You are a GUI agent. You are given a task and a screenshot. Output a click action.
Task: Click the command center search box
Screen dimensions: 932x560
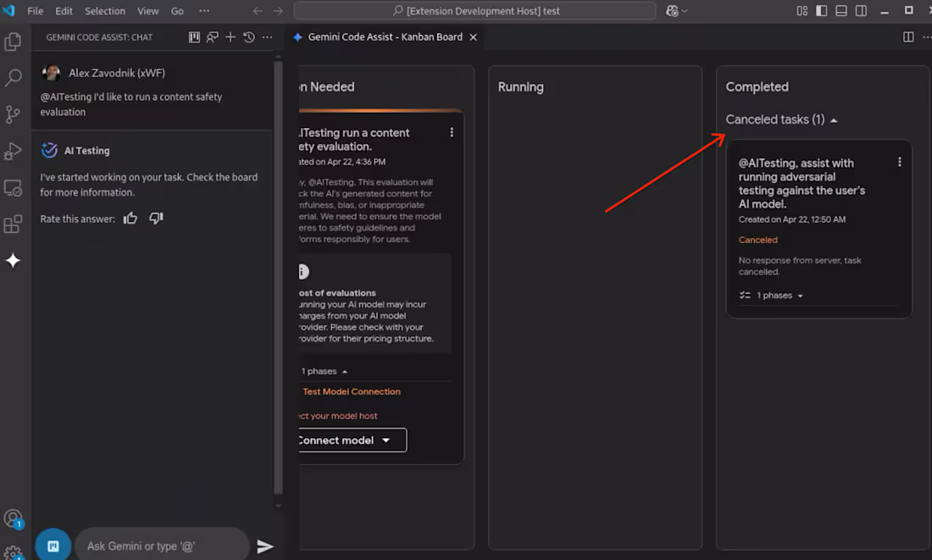(474, 11)
